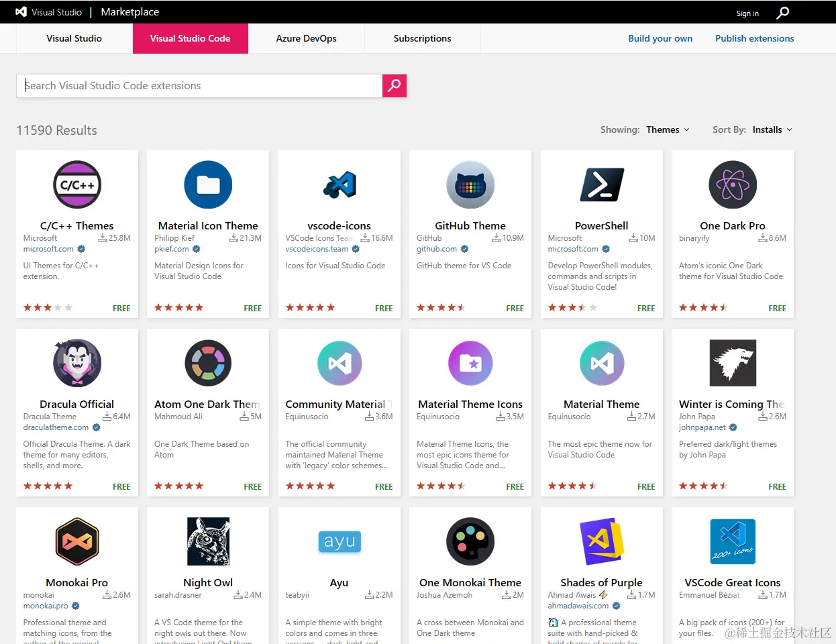
Task: Open the Atom One Dark Theme color-ring icon
Action: [x=208, y=363]
